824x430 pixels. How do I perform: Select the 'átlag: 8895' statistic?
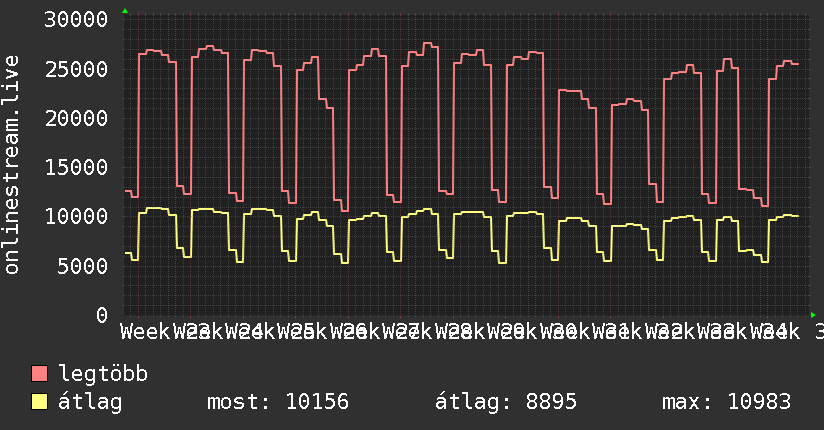pos(506,402)
